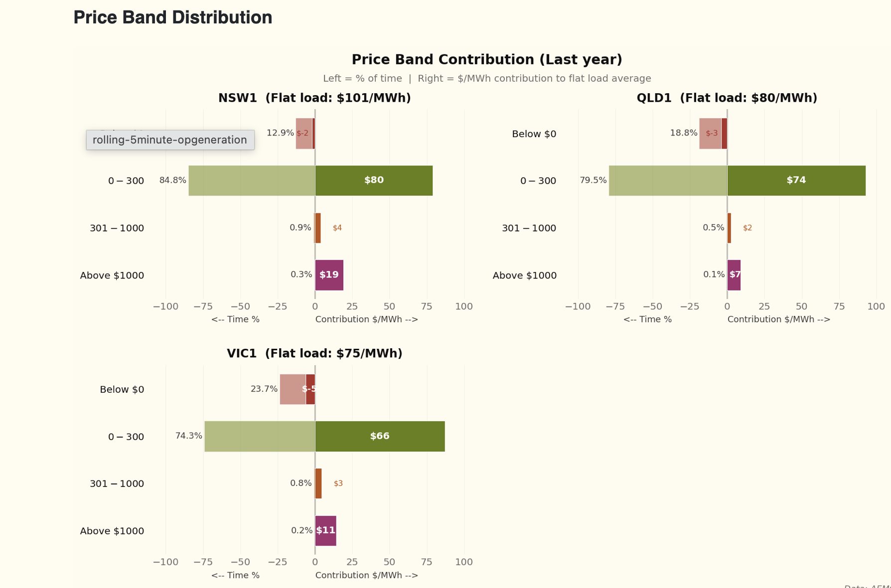Click the VIC1 $66 contribution bar

tap(380, 437)
